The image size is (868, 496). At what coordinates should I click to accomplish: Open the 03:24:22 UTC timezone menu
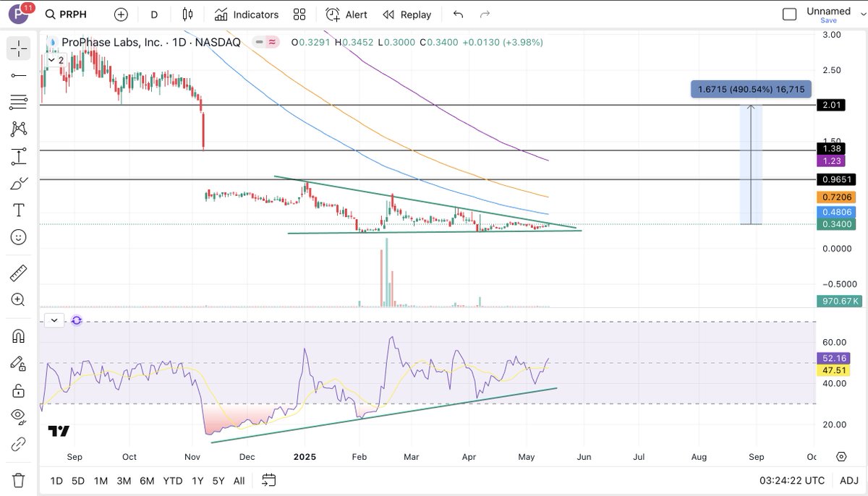pos(793,480)
